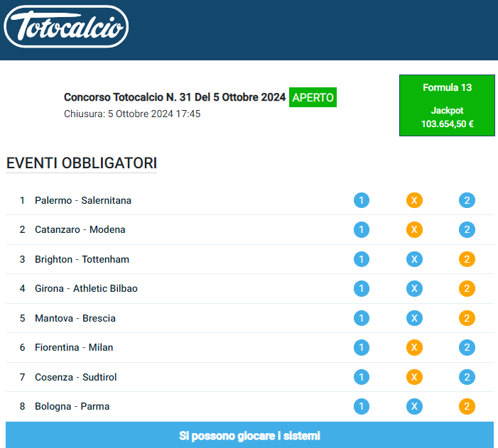This screenshot has width=498, height=448.
Task: Choose outcome 1 for Cosenza - Sudtirol
Action: (362, 377)
